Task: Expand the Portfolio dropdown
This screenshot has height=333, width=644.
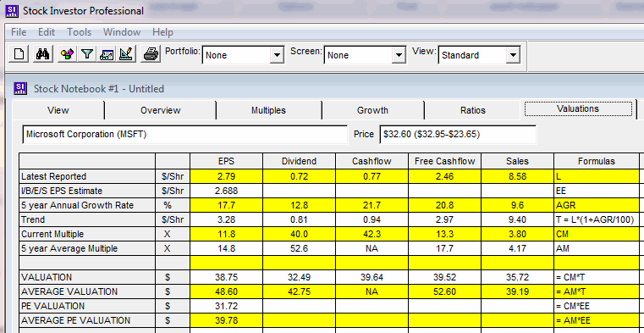Action: point(277,55)
